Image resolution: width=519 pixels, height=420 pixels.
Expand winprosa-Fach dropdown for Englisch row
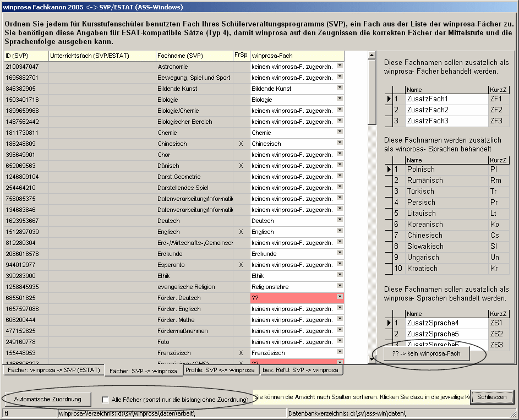tap(340, 231)
